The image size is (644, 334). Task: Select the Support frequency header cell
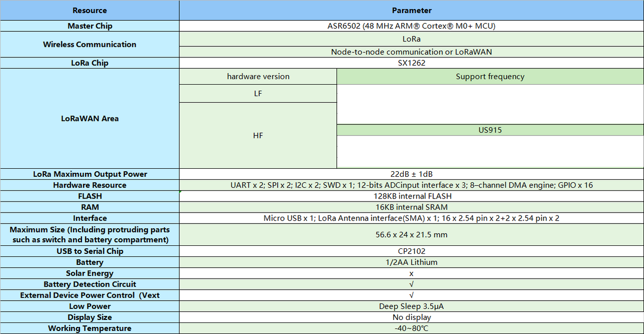coord(490,76)
